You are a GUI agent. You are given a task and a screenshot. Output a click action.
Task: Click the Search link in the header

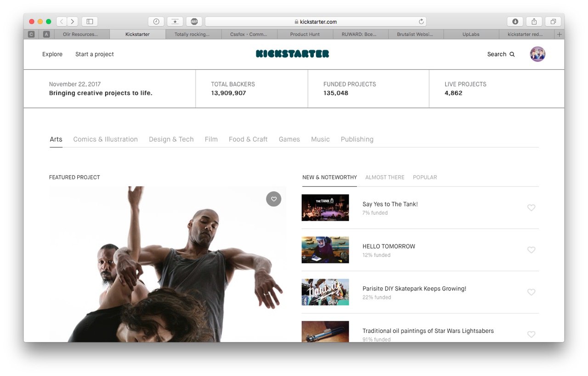[x=497, y=54]
